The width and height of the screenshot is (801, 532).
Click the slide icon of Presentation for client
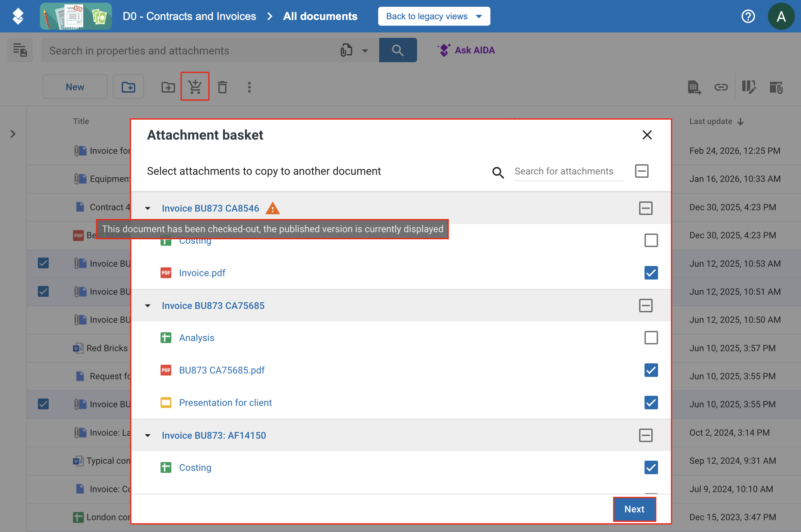(166, 403)
